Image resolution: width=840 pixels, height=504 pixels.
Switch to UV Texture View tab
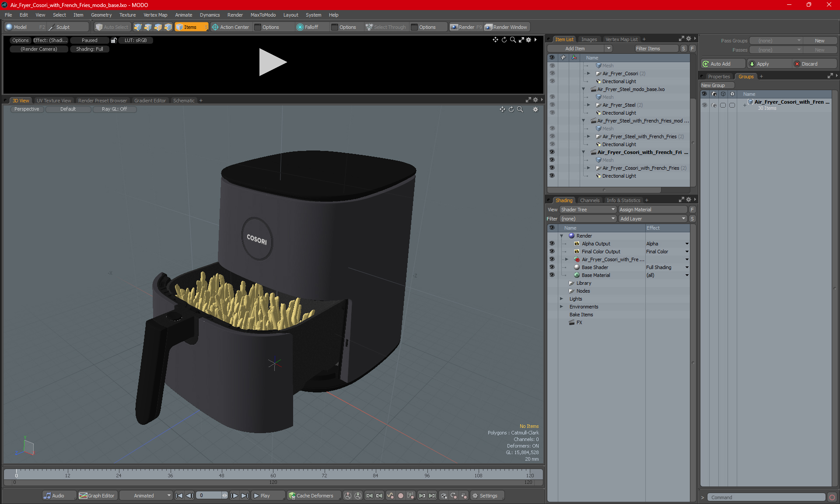point(53,101)
